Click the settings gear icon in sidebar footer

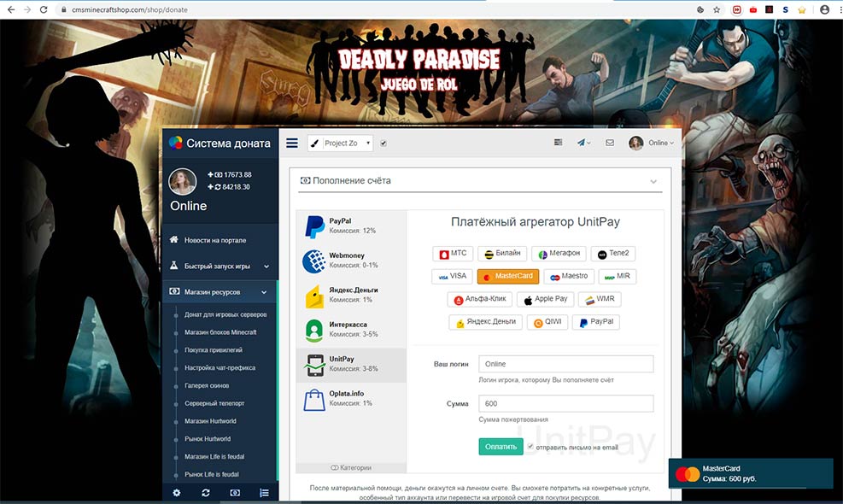coord(177,493)
